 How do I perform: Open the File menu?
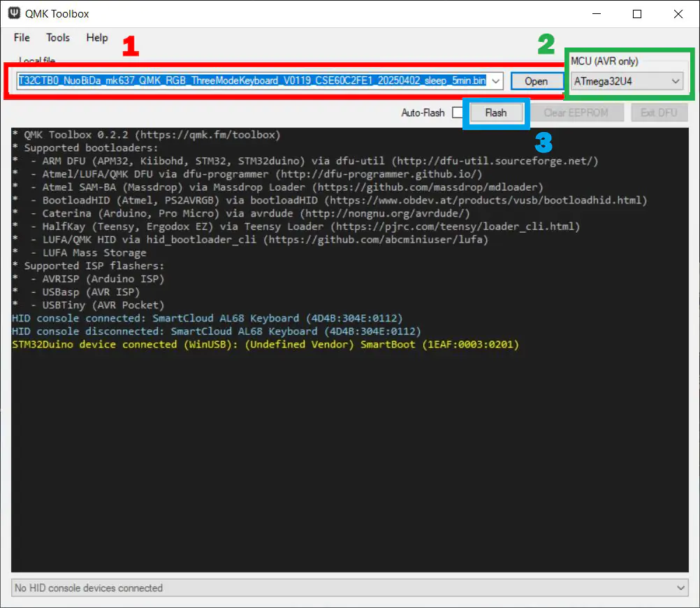click(22, 38)
